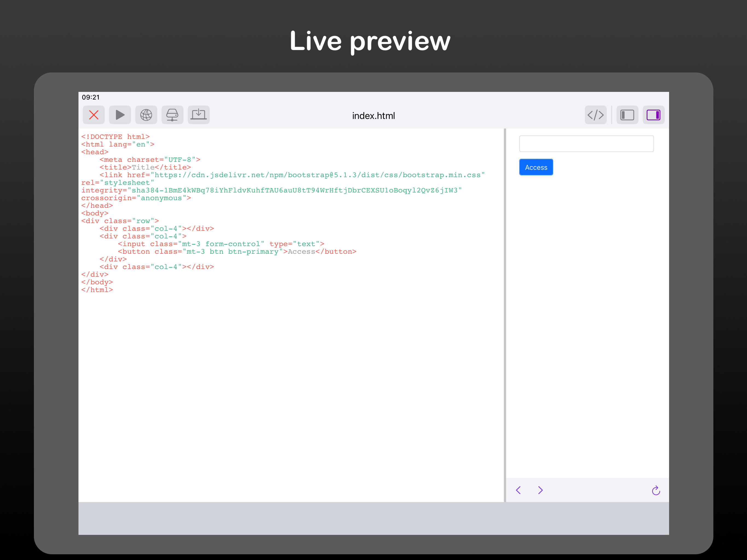Image resolution: width=747 pixels, height=560 pixels.
Task: Hide the right preview panel
Action: coord(653,115)
